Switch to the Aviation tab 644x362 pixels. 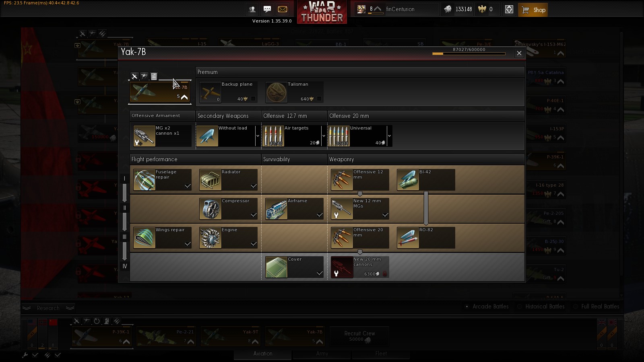click(263, 354)
